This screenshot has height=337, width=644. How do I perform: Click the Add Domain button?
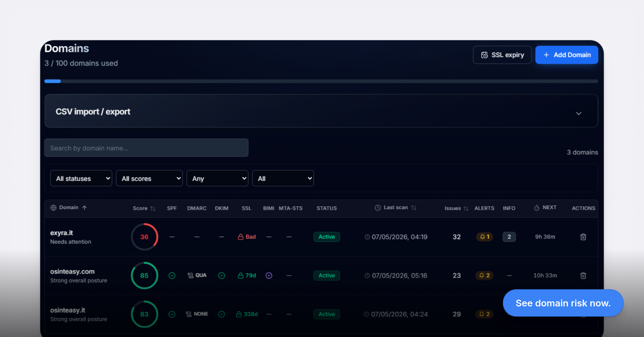[x=567, y=55]
